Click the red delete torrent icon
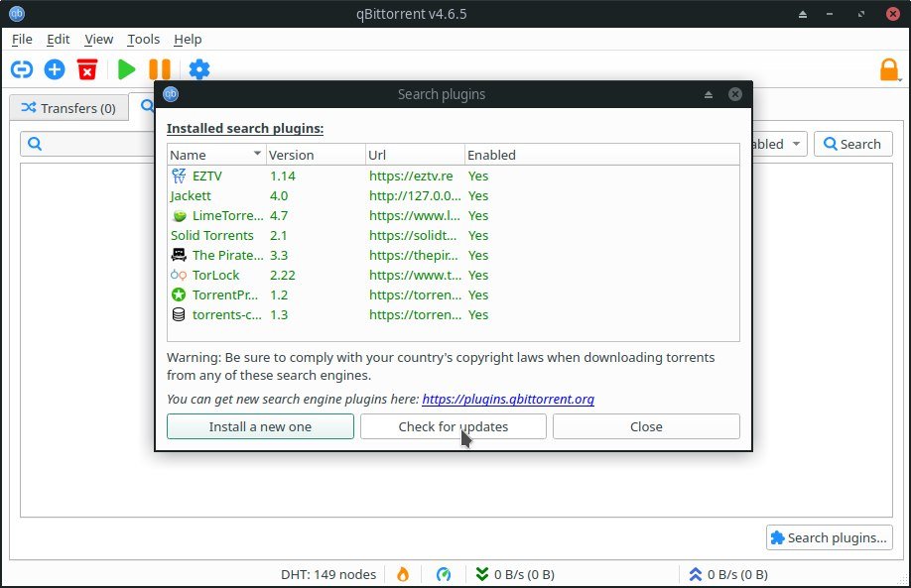The width and height of the screenshot is (911, 588). pyautogui.click(x=88, y=69)
